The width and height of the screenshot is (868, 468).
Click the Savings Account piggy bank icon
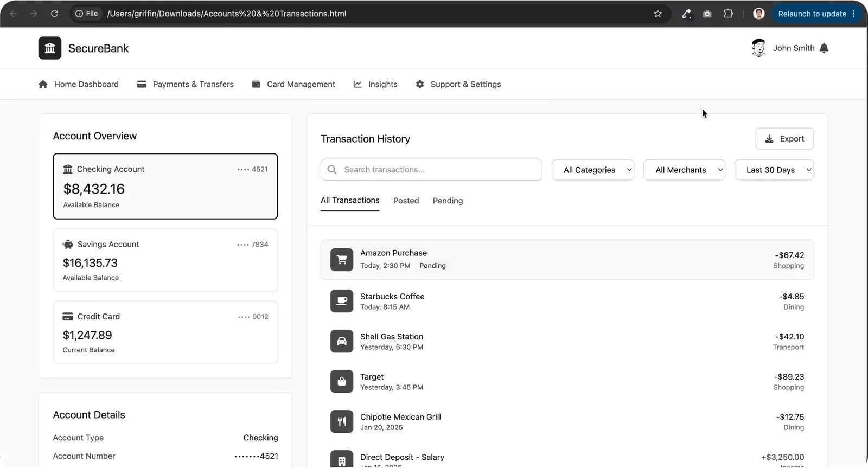tap(68, 245)
